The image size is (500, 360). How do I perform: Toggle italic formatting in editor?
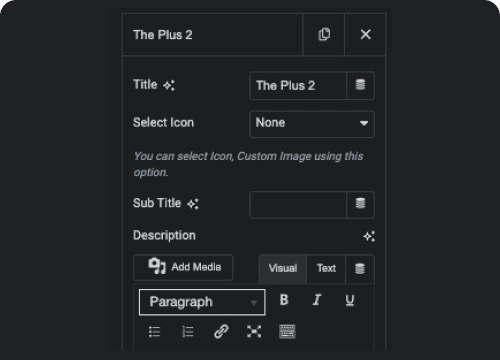tap(317, 300)
